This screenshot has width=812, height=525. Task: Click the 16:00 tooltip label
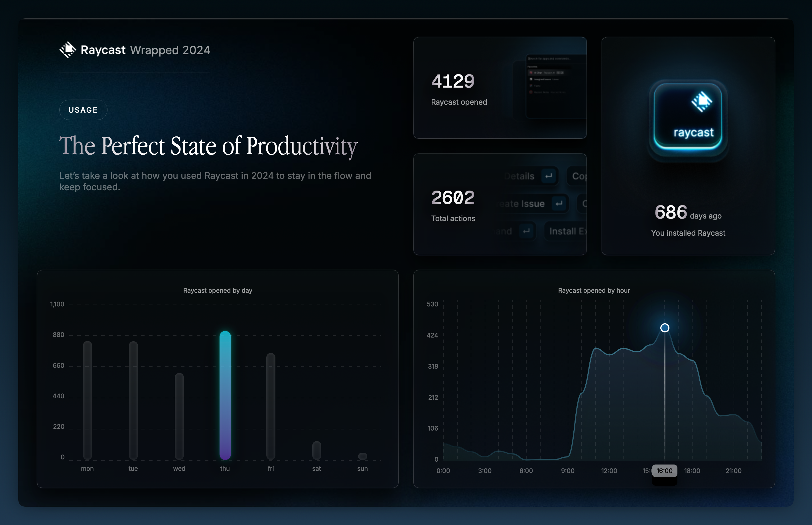tap(664, 471)
